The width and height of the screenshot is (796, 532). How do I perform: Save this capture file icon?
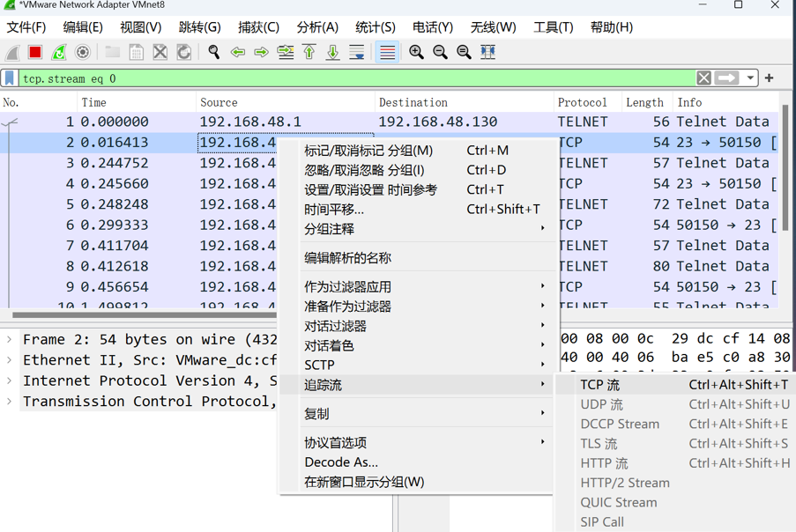pos(136,52)
